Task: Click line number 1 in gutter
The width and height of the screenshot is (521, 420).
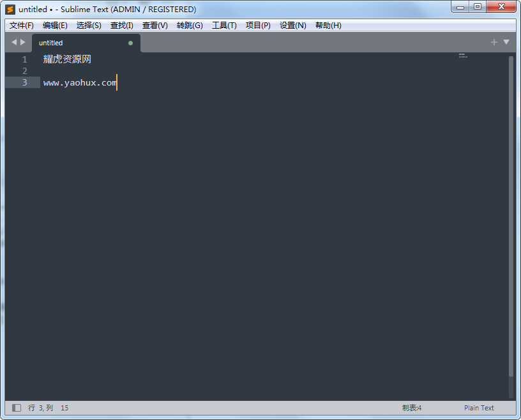Action: [25, 59]
